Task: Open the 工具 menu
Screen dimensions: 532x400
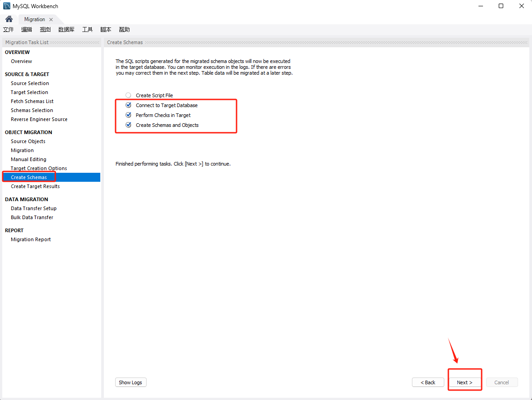Action: tap(87, 30)
